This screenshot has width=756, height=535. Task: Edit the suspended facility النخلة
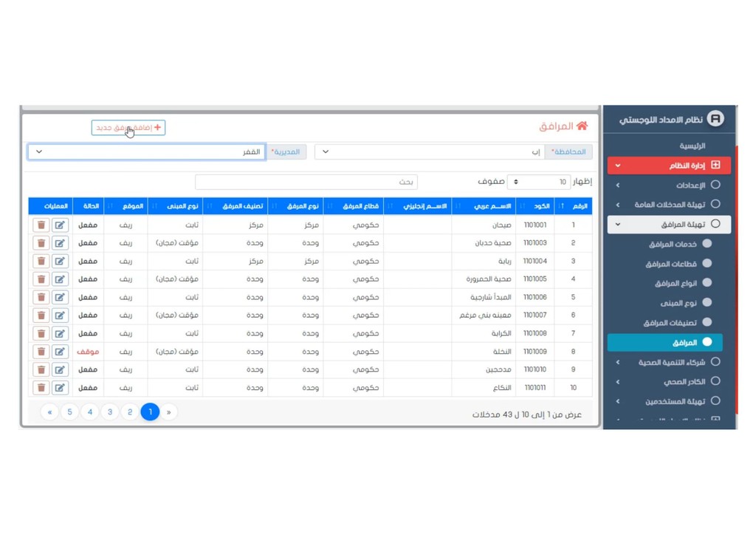point(60,352)
